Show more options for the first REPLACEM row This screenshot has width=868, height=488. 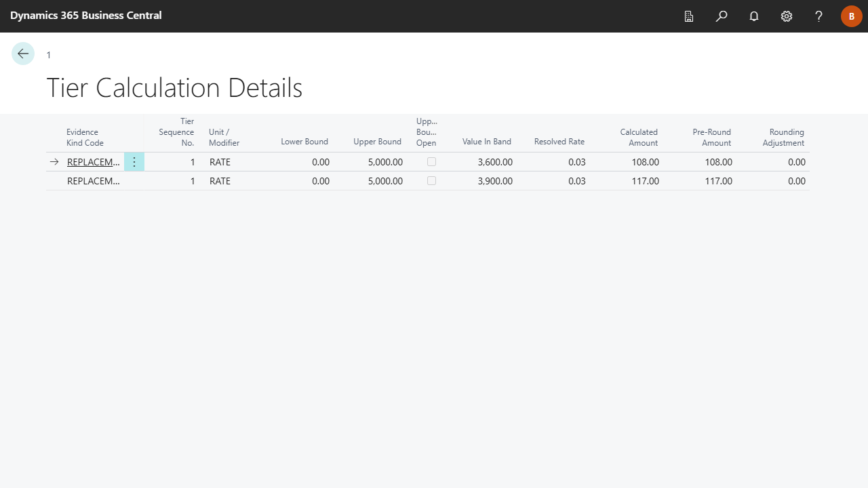[x=134, y=162]
